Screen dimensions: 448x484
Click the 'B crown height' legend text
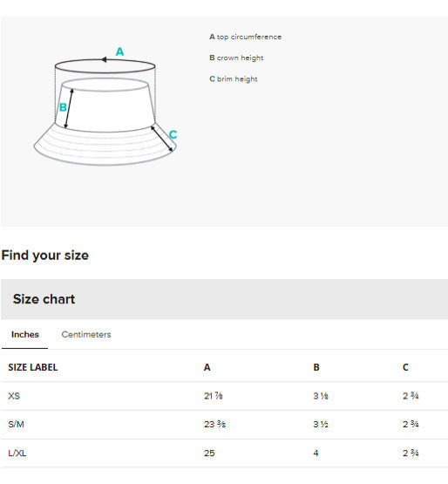pyautogui.click(x=236, y=58)
